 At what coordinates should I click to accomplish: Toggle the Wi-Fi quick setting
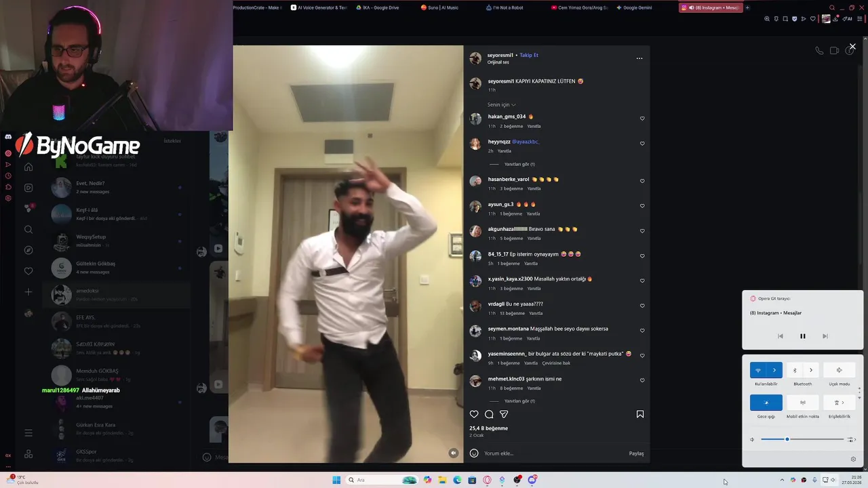point(758,370)
